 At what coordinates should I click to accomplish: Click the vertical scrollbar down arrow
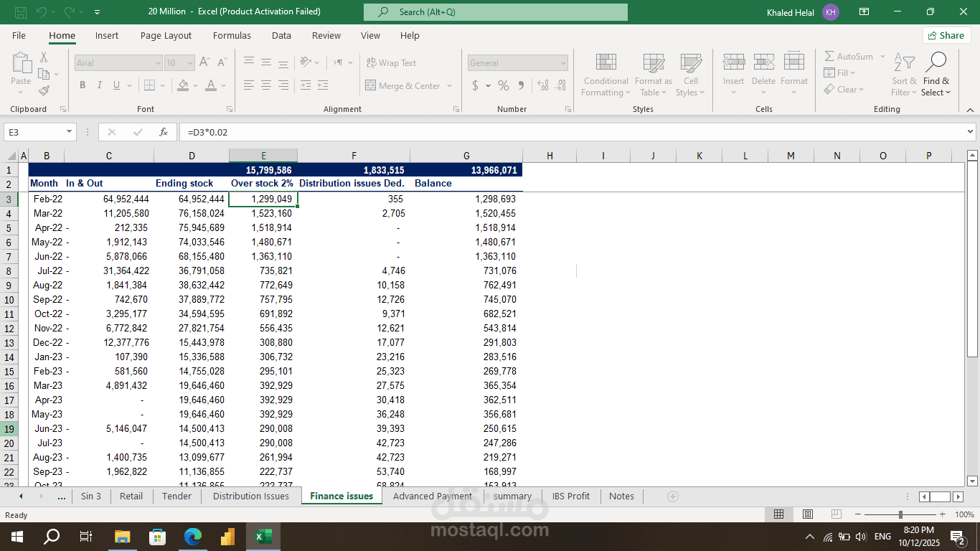[972, 481]
